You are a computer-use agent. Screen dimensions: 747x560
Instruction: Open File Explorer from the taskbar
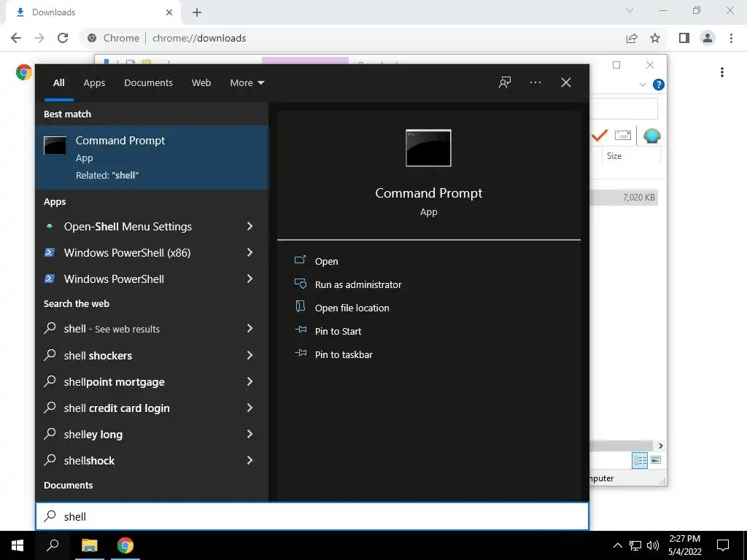pyautogui.click(x=89, y=545)
